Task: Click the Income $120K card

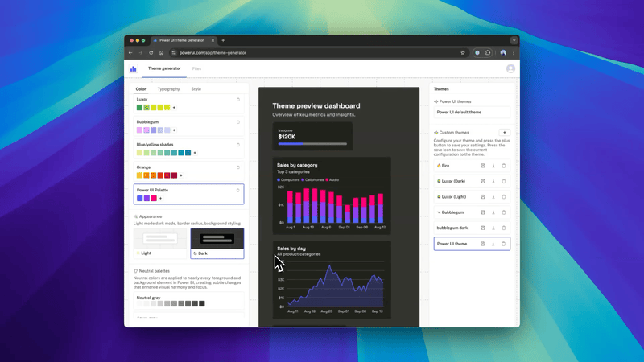Action: coord(312,136)
